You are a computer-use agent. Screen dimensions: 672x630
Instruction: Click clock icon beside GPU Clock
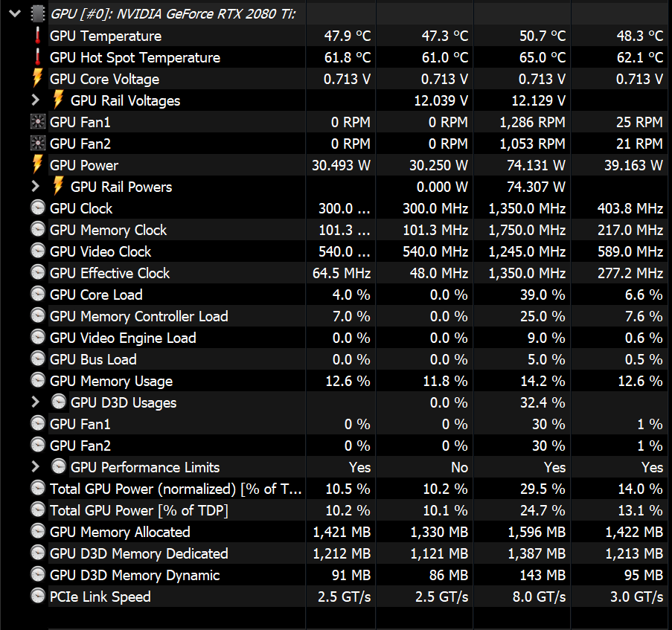(38, 208)
